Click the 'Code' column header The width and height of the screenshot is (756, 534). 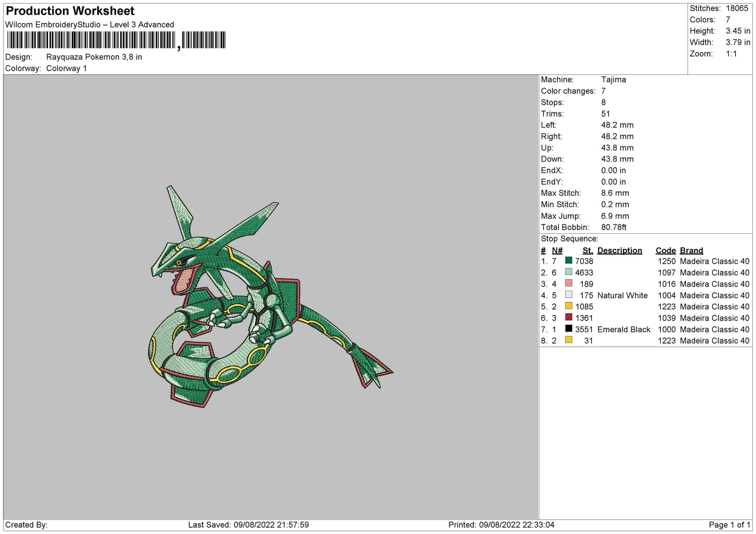click(x=665, y=251)
